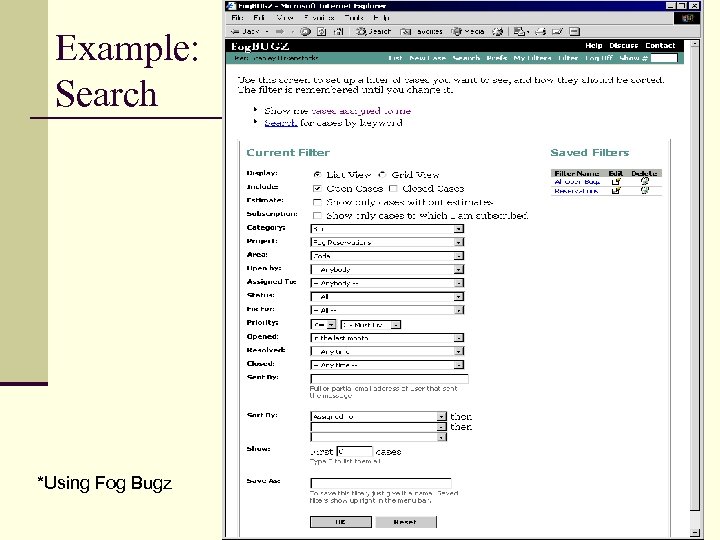This screenshot has width=720, height=540.
Task: Open the View menu
Action: (x=285, y=18)
